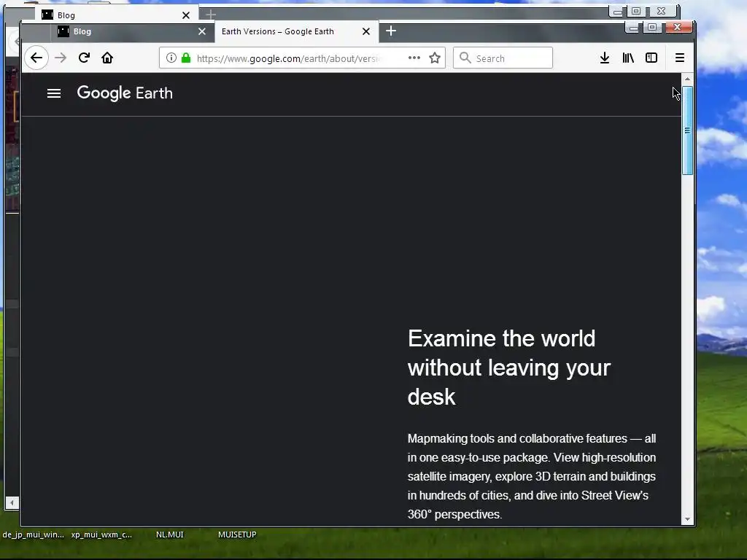This screenshot has height=560, width=747.
Task: Click the 'Mapmaking tools and collaborative features' paragraph
Action: [532, 476]
